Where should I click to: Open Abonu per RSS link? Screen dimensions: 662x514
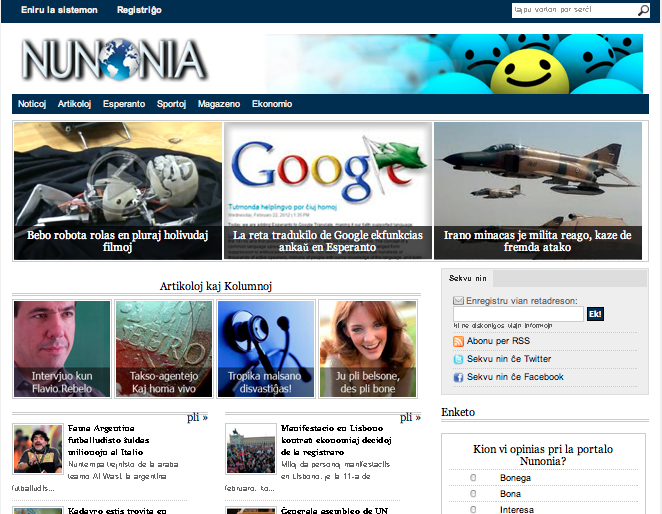coord(498,341)
